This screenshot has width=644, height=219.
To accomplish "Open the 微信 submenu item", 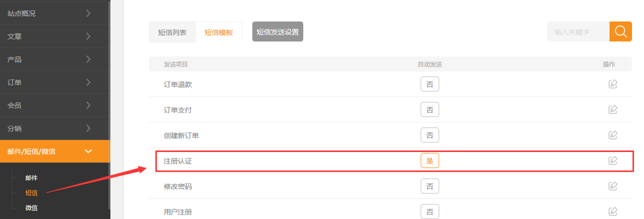I will tap(31, 208).
